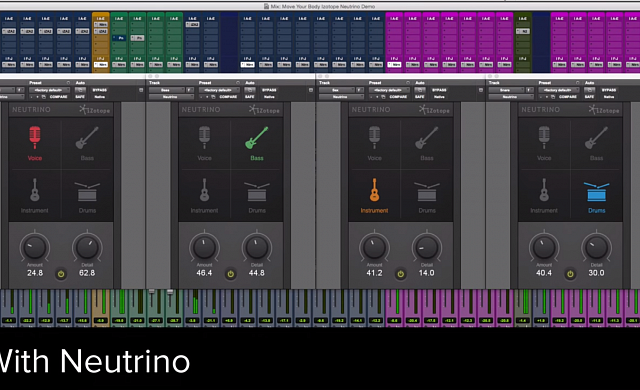This screenshot has width=640, height=390.
Task: Click target icon right of BYPASS in Bass window
Action: click(311, 90)
